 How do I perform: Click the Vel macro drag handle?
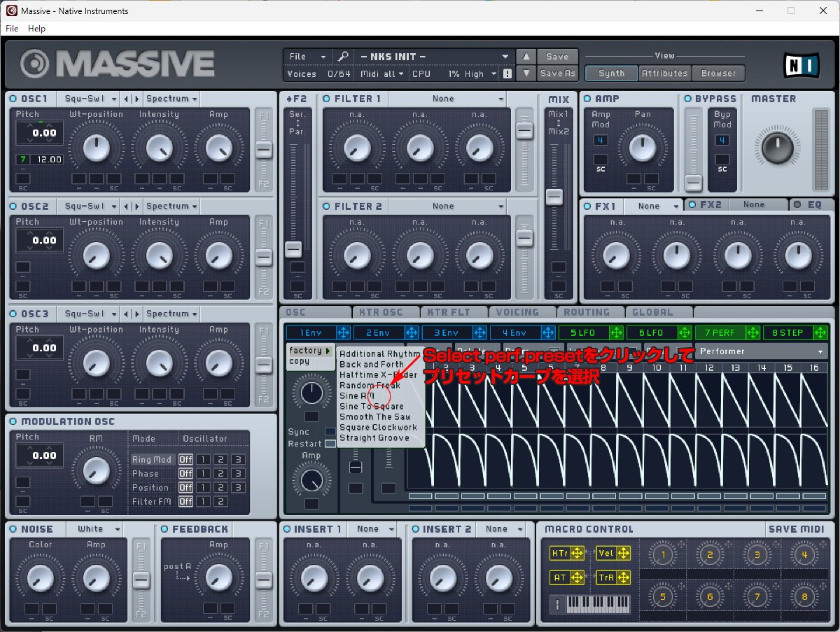(x=624, y=554)
